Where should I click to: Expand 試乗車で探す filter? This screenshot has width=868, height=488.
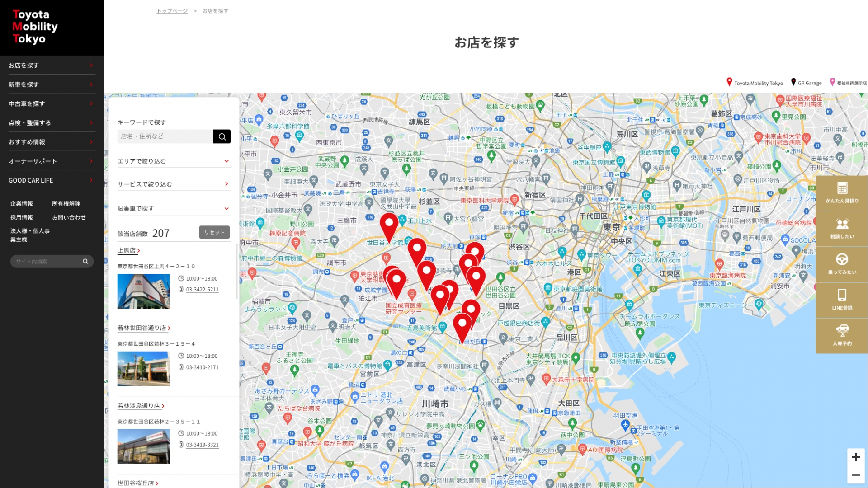pyautogui.click(x=174, y=209)
